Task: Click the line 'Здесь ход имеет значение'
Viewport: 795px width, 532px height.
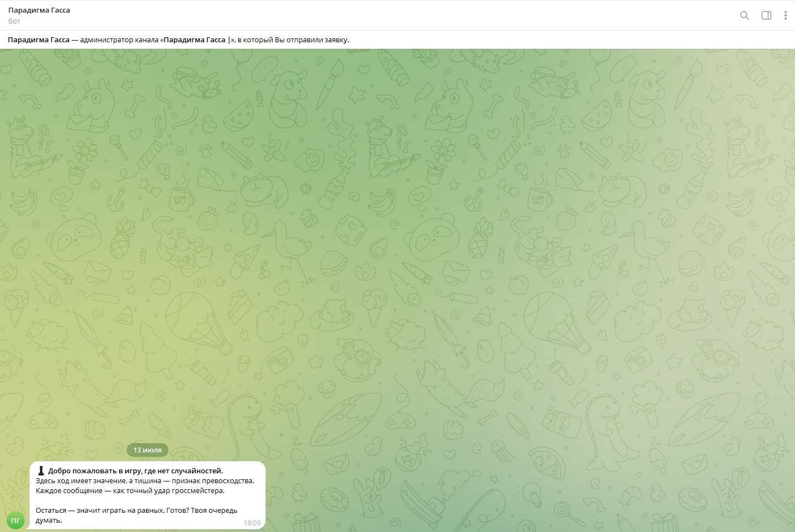Action: coord(145,481)
